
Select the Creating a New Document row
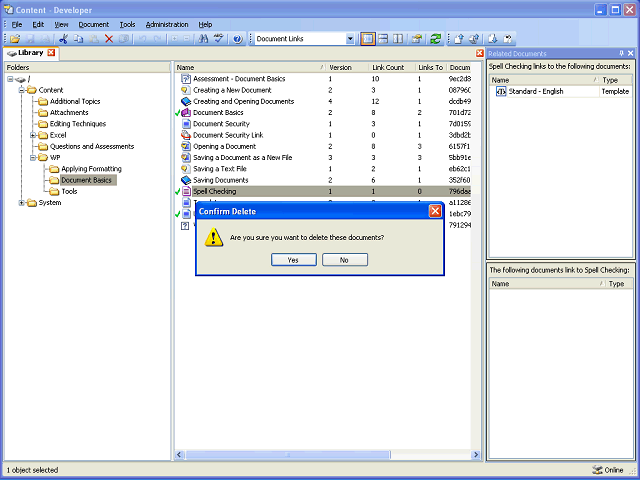(322, 90)
